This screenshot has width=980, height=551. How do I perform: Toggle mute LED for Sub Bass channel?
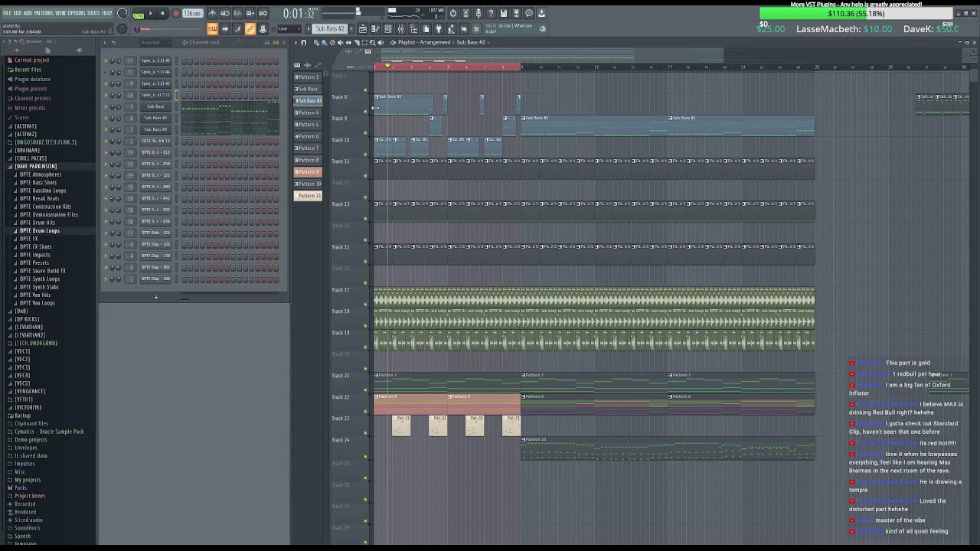tap(106, 107)
